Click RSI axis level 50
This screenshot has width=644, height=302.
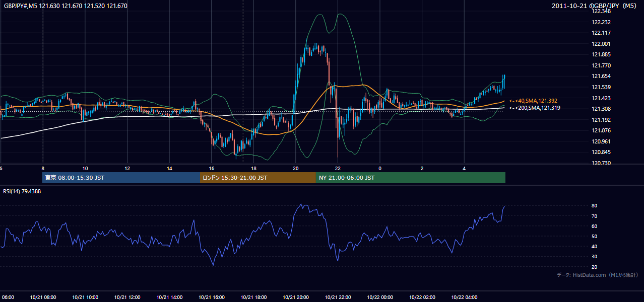[595, 236]
